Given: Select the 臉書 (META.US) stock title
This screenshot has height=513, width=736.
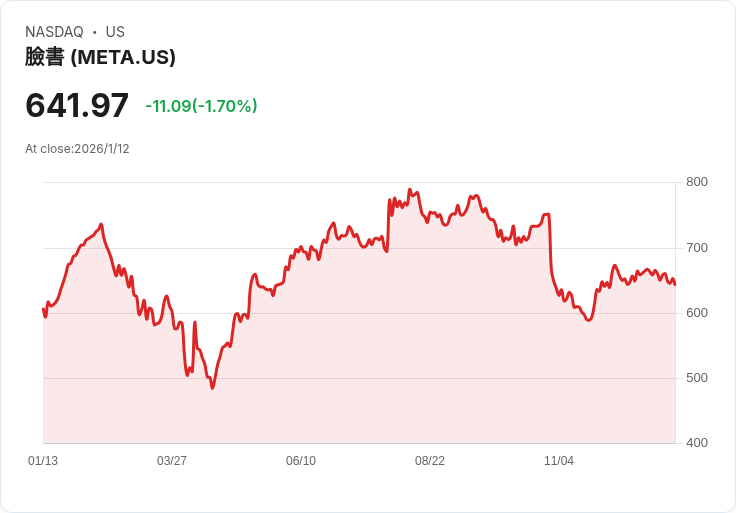Looking at the screenshot, I should (100, 57).
